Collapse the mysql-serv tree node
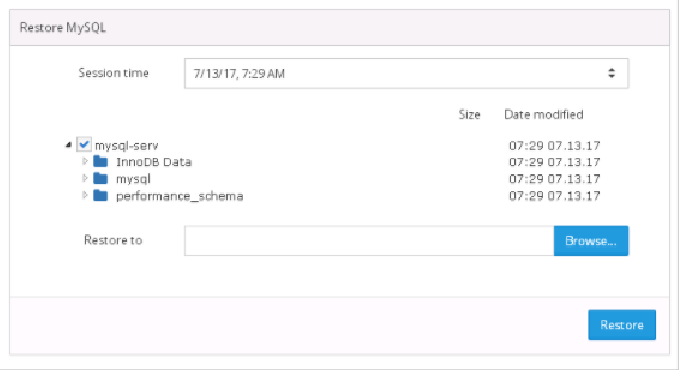689x376 pixels. (69, 145)
